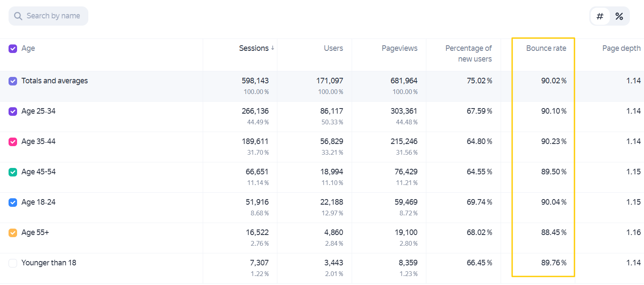The height and width of the screenshot is (285, 644).
Task: Switch to percentage (%) view
Action: (619, 16)
